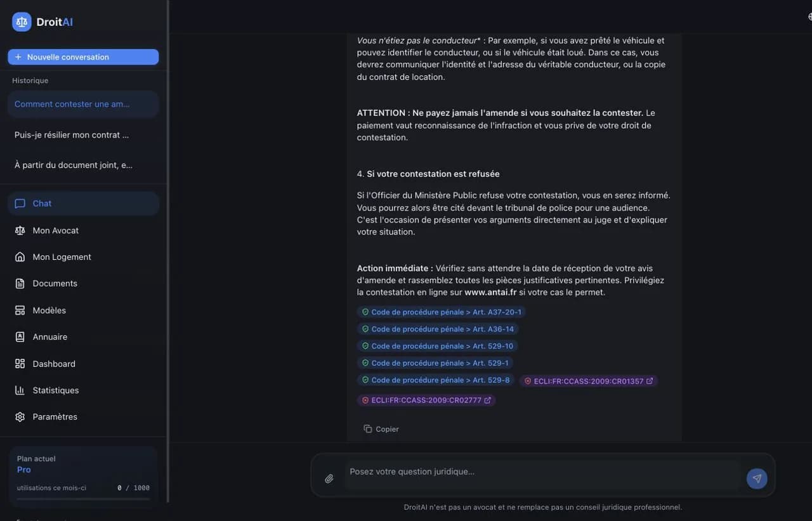This screenshot has width=812, height=521.
Task: Select the Mon Logement house icon
Action: [20, 257]
